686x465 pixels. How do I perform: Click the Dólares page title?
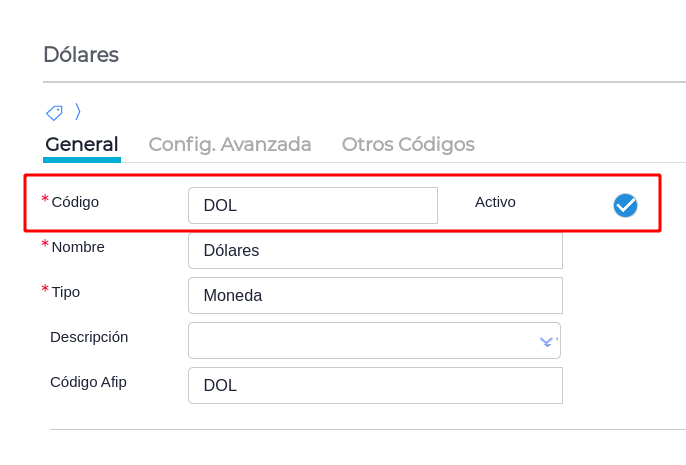[81, 54]
